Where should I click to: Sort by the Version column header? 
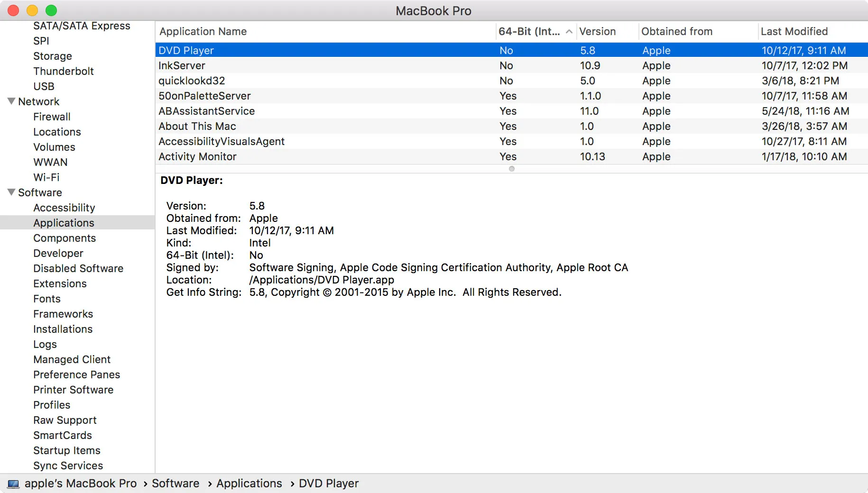[x=597, y=32]
